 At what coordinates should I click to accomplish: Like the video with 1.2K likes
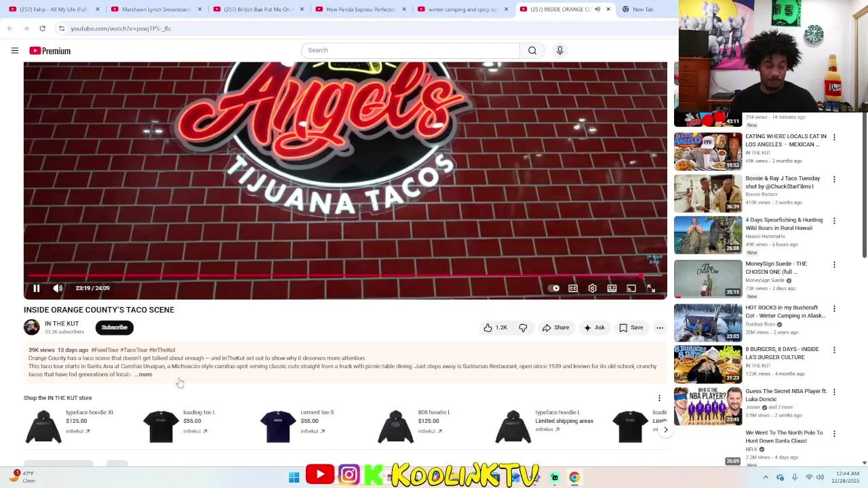[x=495, y=327]
